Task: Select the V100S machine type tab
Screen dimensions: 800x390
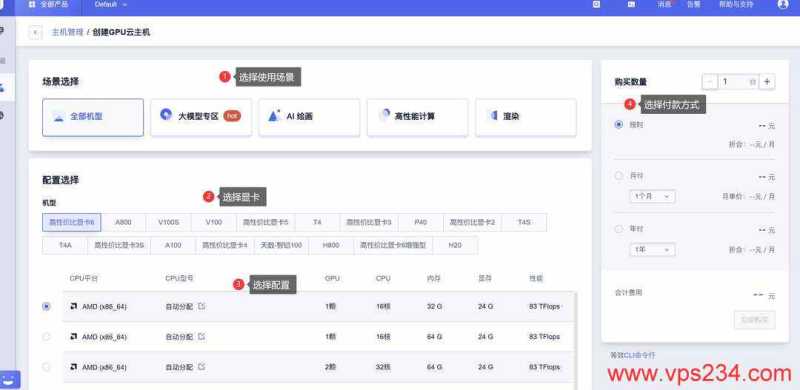Action: point(168,223)
